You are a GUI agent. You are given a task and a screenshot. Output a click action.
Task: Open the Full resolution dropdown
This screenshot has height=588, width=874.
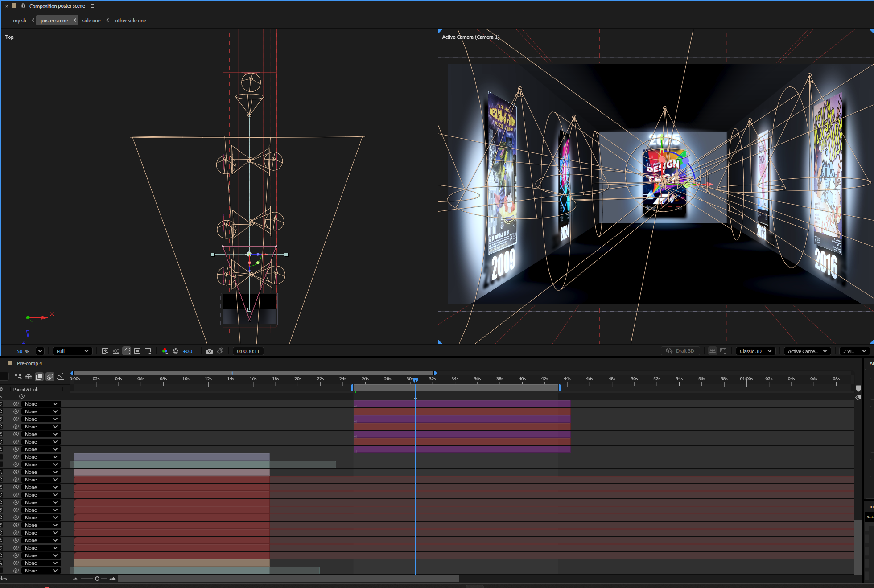[73, 351]
